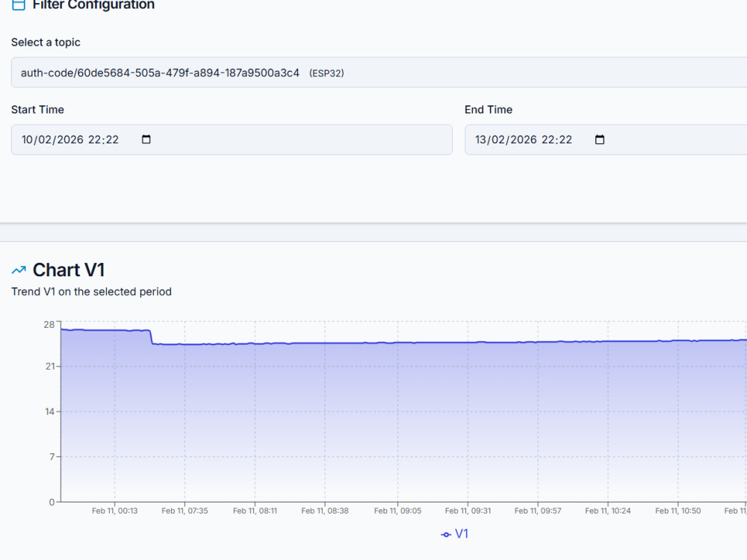
Task: Click the V1 legend label
Action: pos(462,534)
